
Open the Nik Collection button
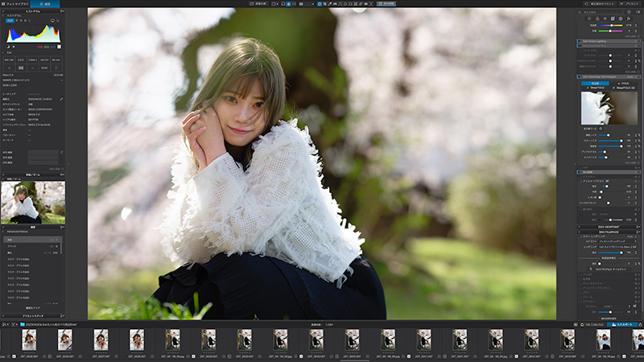(x=592, y=324)
